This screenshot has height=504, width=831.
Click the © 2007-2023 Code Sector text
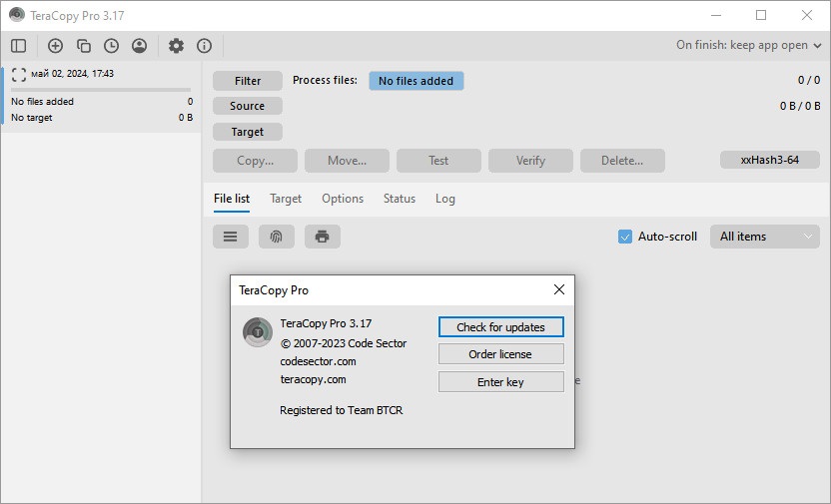(x=344, y=343)
